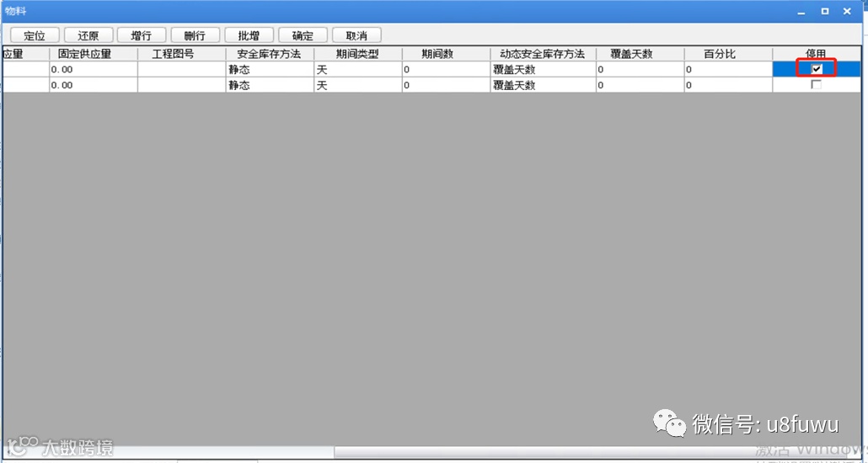
Task: Click first row 动态安全库存方法 cell 覆盖天数
Action: click(x=543, y=69)
